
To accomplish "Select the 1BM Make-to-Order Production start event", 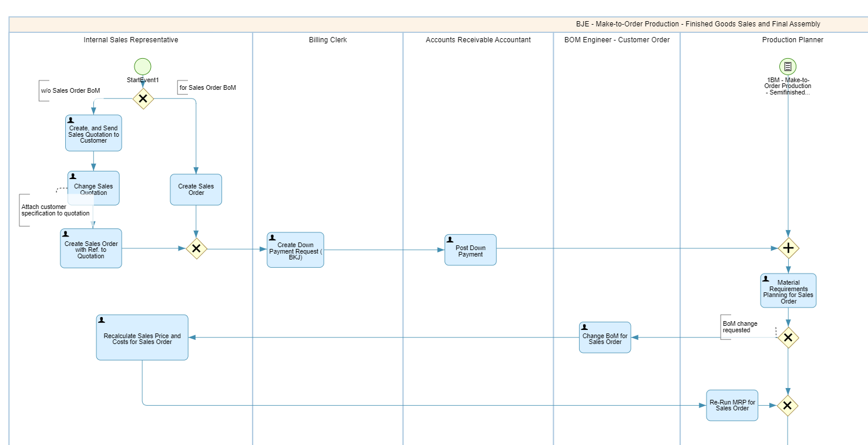I will pyautogui.click(x=788, y=66).
